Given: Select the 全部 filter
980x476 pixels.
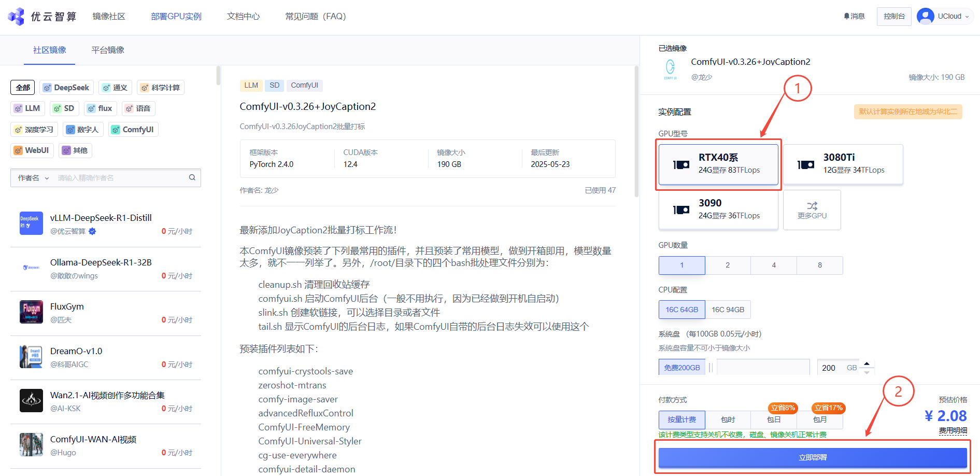Looking at the screenshot, I should pyautogui.click(x=23, y=88).
